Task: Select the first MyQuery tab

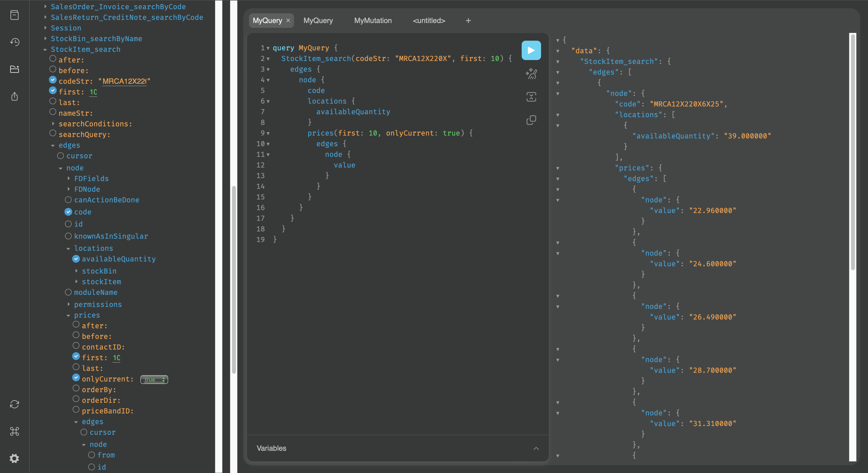Action: pyautogui.click(x=267, y=21)
